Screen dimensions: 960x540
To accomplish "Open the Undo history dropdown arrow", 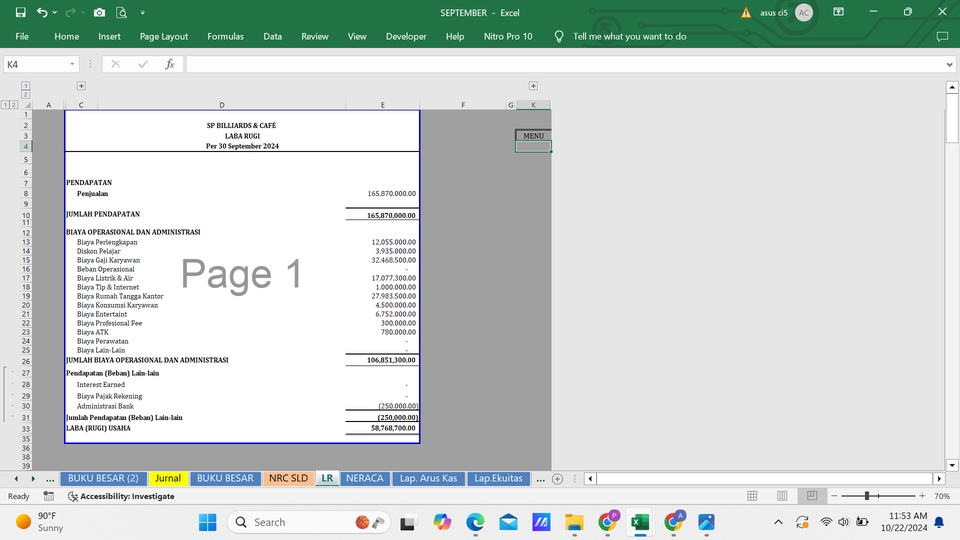I will tap(54, 12).
